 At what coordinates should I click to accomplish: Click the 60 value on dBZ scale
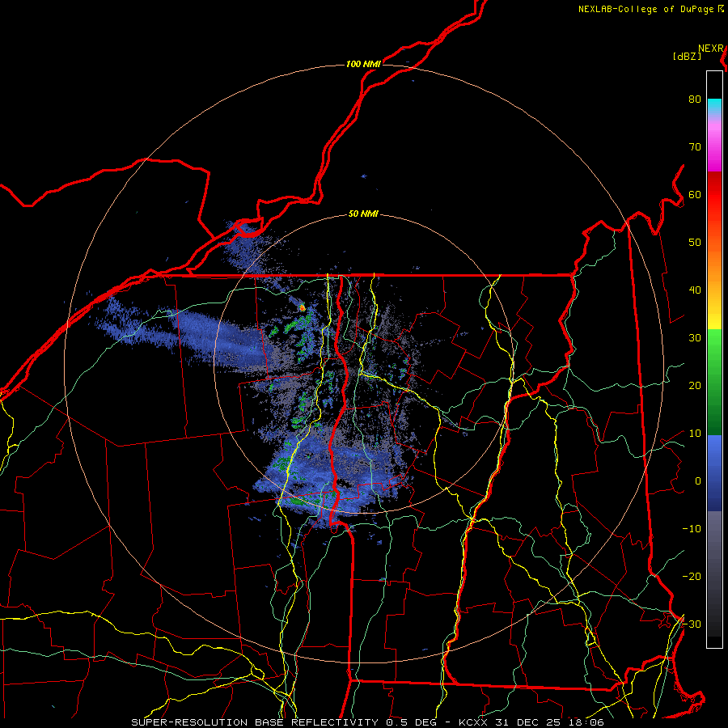tap(695, 195)
